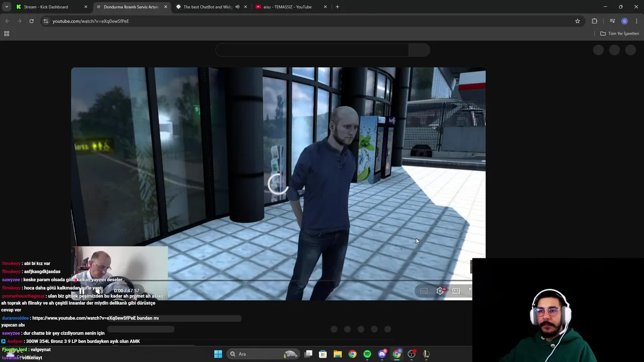
Task: Pause the YouTube video
Action: 82,291
